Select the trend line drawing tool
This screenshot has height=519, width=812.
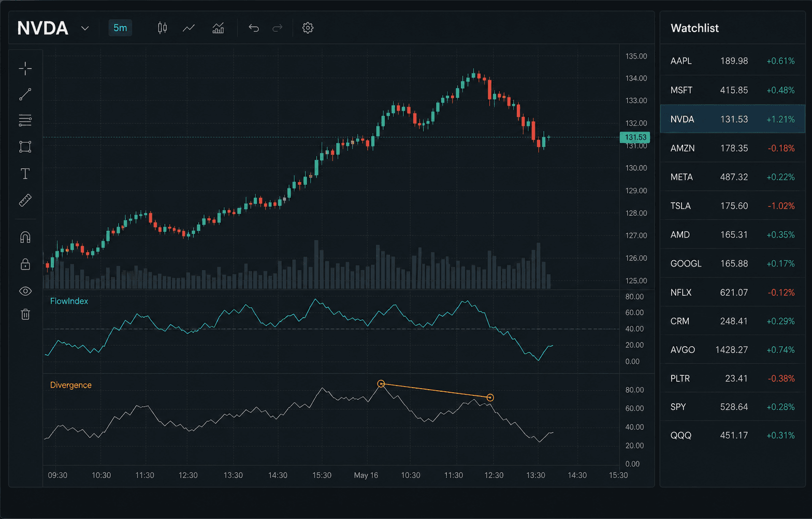coord(25,94)
